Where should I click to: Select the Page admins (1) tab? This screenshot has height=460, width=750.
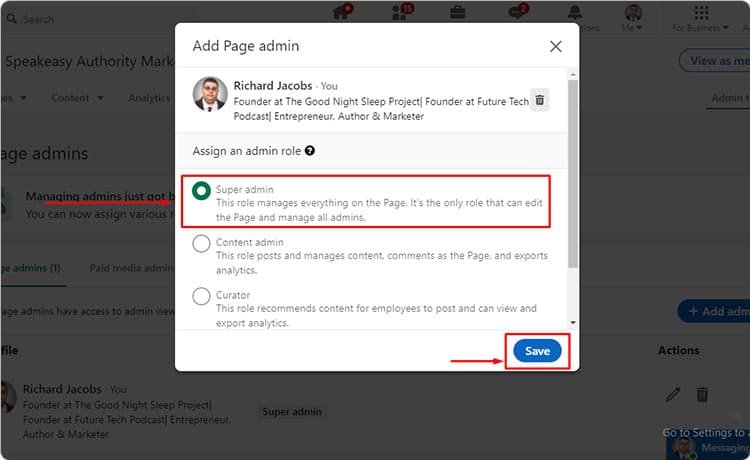click(31, 268)
